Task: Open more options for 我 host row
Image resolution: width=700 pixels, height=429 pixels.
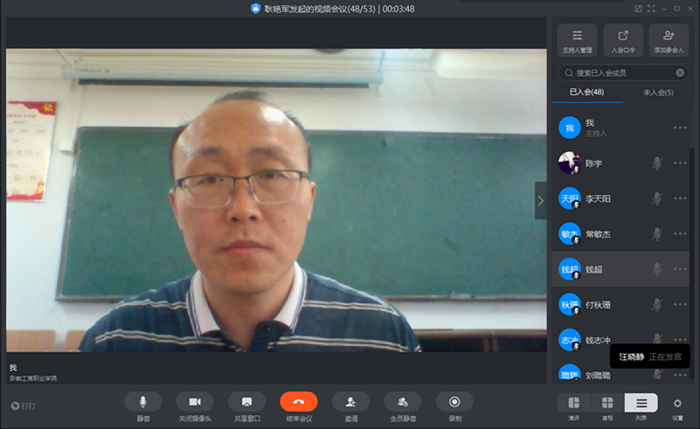Action: [680, 128]
